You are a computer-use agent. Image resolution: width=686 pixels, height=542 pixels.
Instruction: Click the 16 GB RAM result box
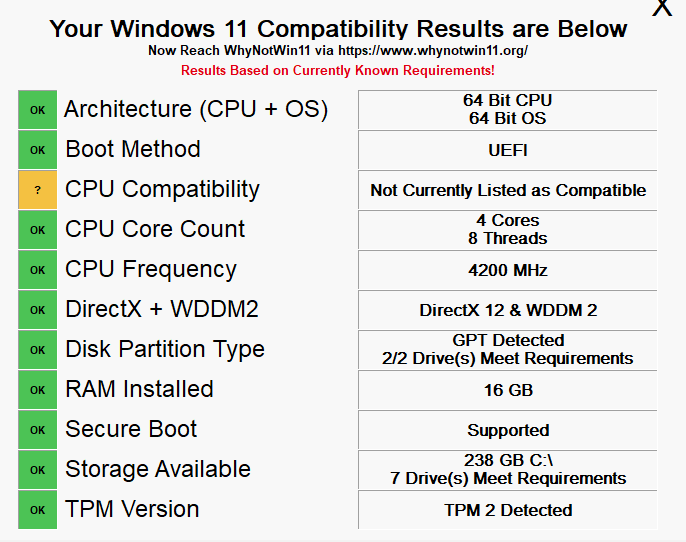(508, 390)
